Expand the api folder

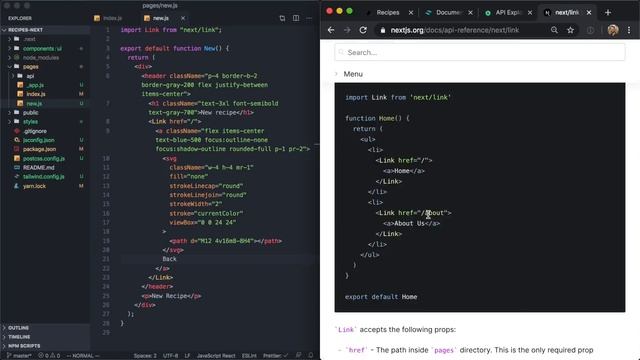(x=30, y=76)
